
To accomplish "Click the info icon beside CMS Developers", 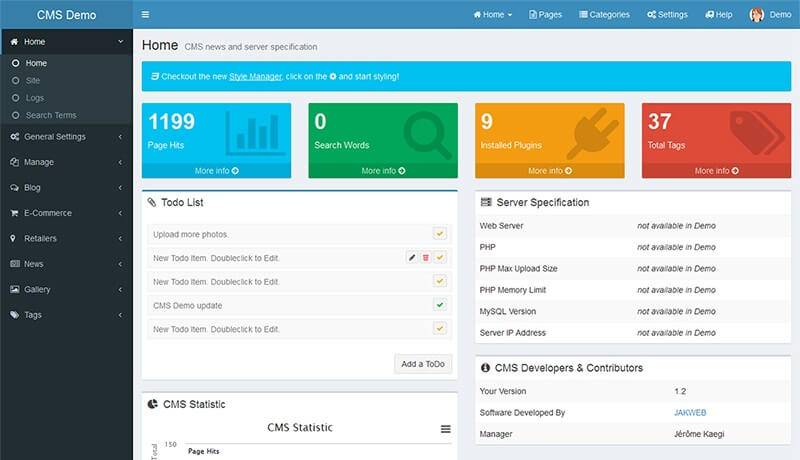I will click(485, 368).
